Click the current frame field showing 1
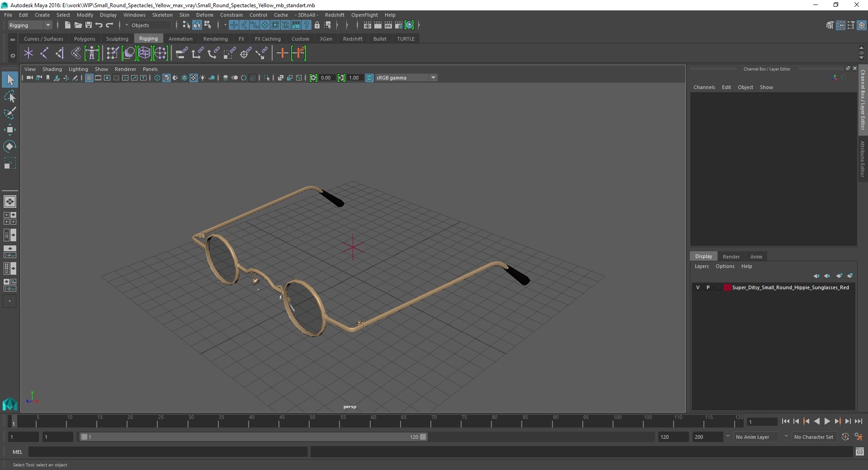This screenshot has width=868, height=470. pyautogui.click(x=762, y=422)
